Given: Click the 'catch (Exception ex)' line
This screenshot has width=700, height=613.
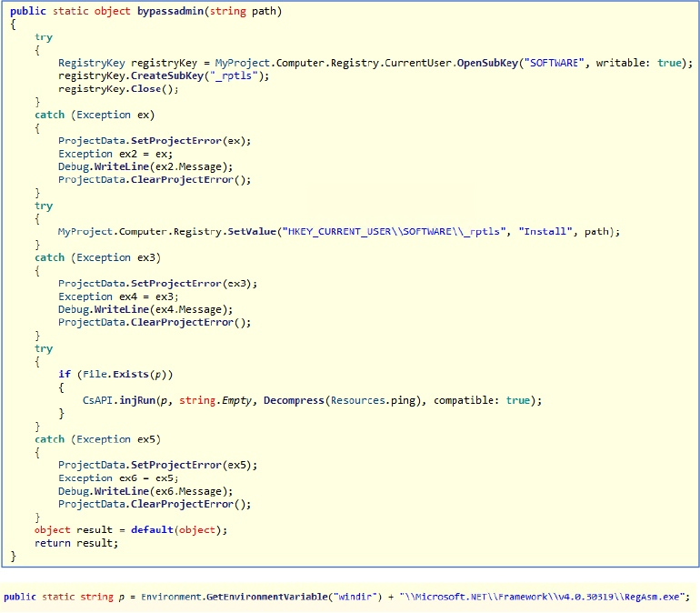Looking at the screenshot, I should (x=95, y=116).
